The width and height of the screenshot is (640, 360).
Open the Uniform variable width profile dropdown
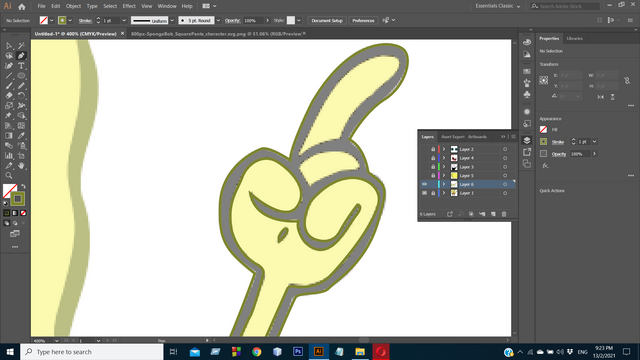pyautogui.click(x=172, y=20)
